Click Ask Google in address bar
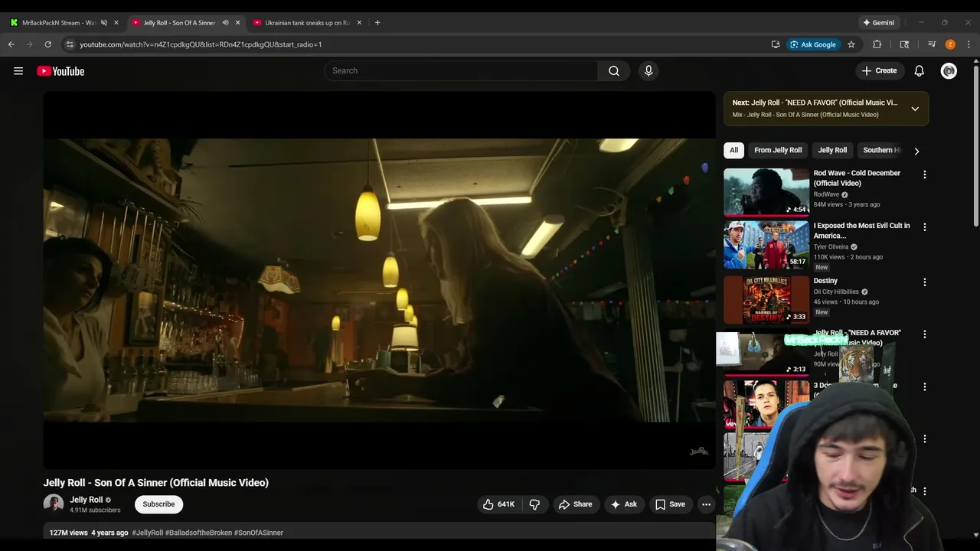 coord(813,44)
